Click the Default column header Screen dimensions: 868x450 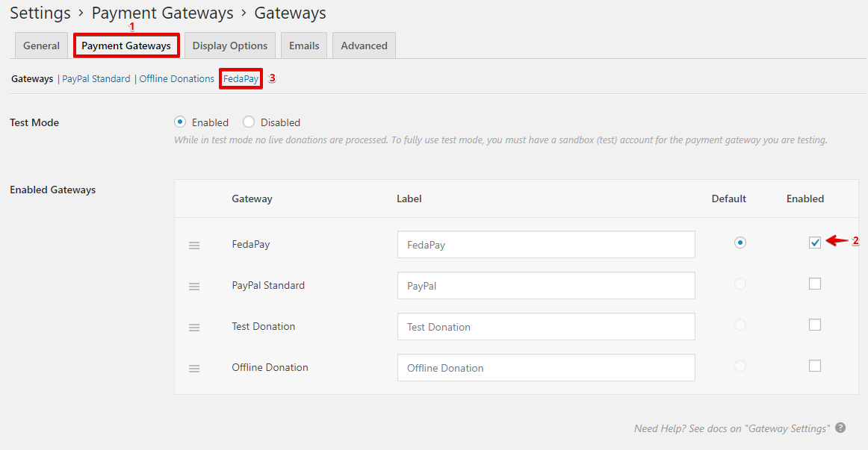click(x=728, y=199)
